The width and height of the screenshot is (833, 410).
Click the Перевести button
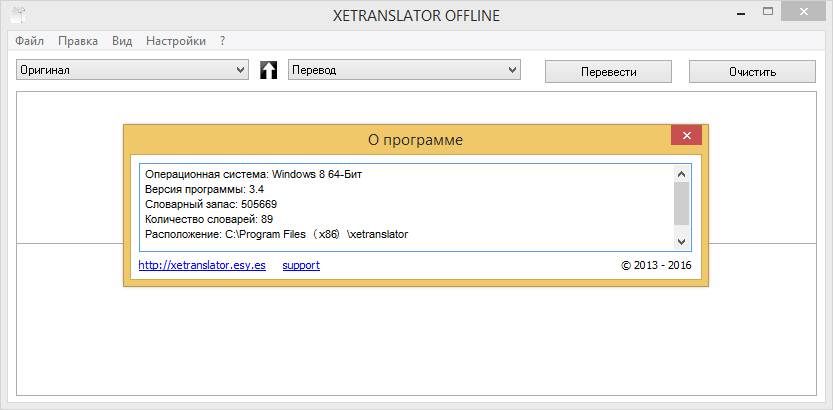pyautogui.click(x=608, y=72)
